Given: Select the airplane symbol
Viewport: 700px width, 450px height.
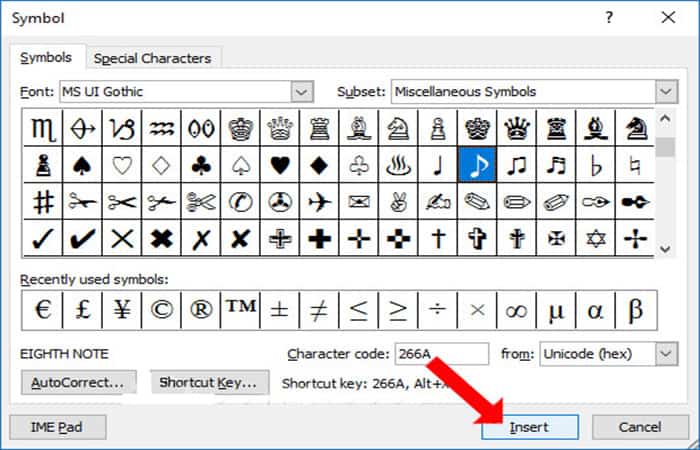Looking at the screenshot, I should (x=319, y=201).
